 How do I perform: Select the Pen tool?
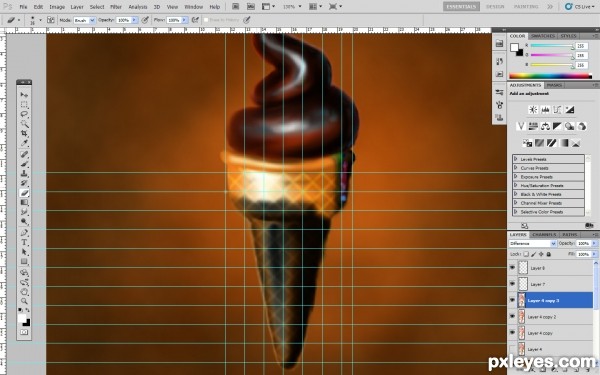click(x=24, y=233)
